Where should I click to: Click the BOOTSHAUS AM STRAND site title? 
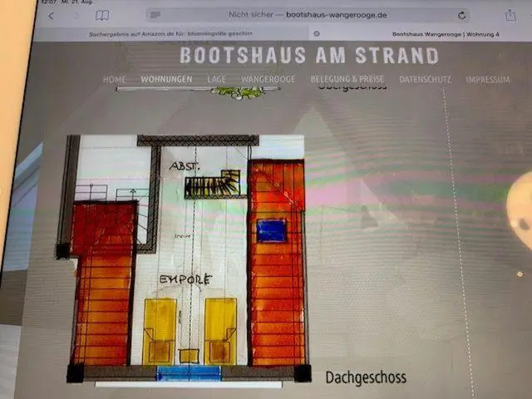(x=309, y=57)
